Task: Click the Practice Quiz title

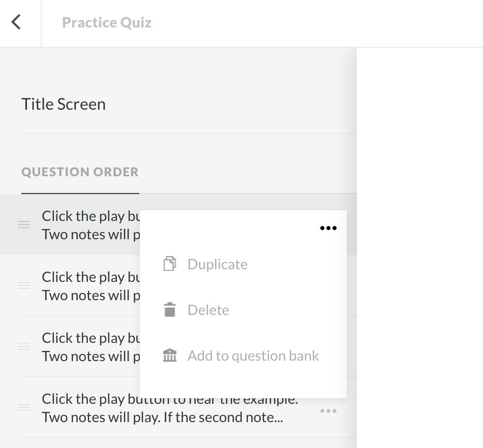Action: [x=107, y=22]
